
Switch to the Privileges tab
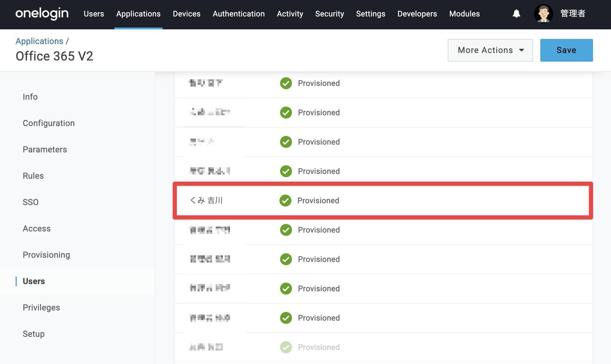(x=41, y=307)
